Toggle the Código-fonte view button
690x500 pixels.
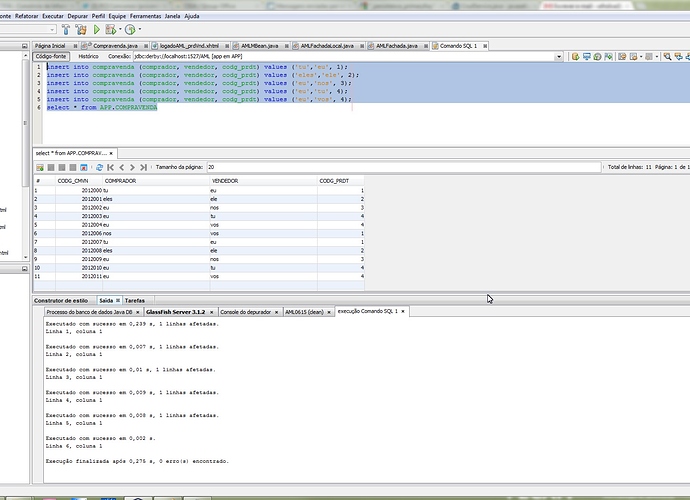point(51,56)
